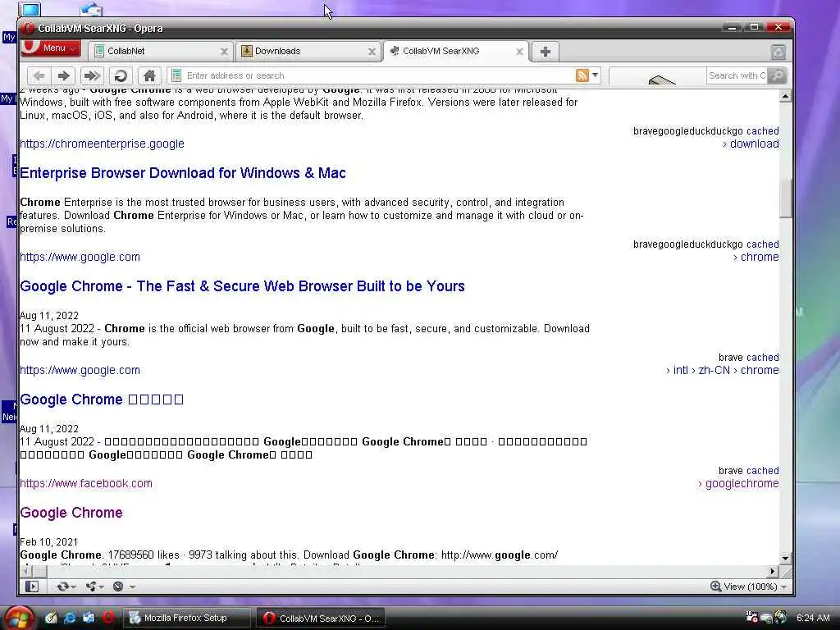Viewport: 840px width, 630px height.
Task: Click the vertical scrollbar up arrow
Action: point(785,97)
